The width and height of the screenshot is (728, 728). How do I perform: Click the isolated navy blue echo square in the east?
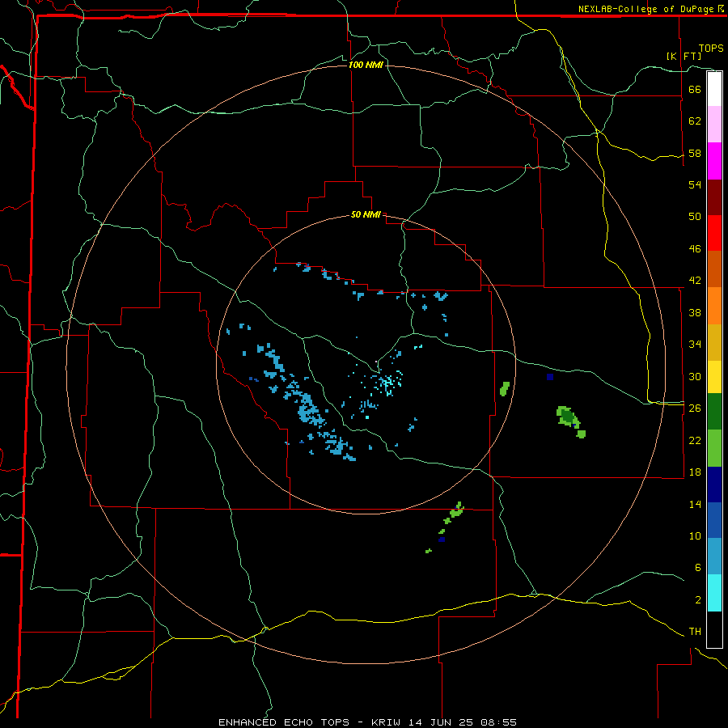[550, 376]
